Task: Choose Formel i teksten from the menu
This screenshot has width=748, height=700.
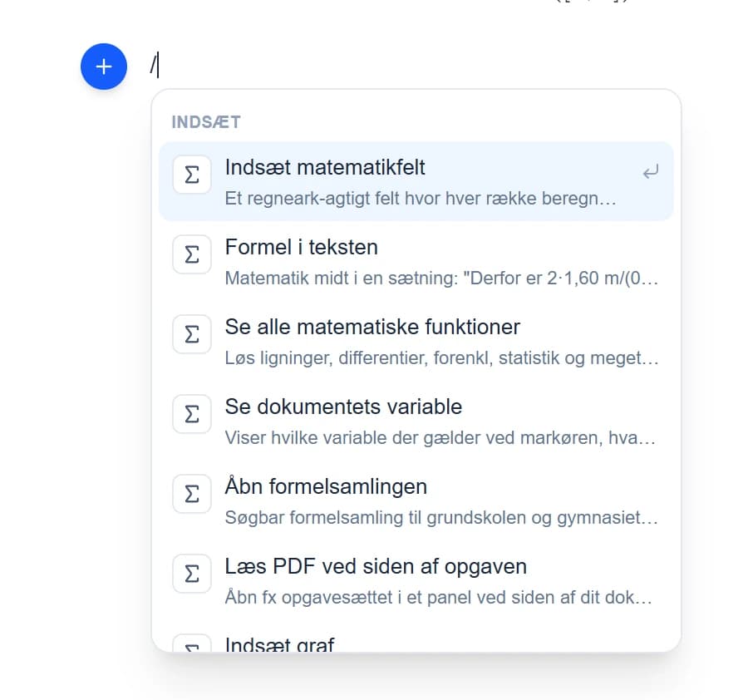Action: 416,261
